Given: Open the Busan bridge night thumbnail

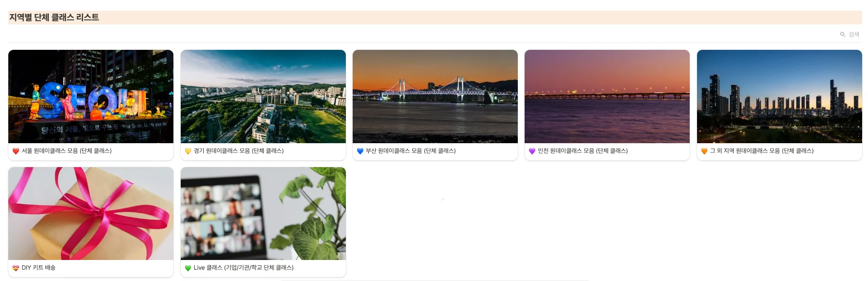Looking at the screenshot, I should click(435, 96).
